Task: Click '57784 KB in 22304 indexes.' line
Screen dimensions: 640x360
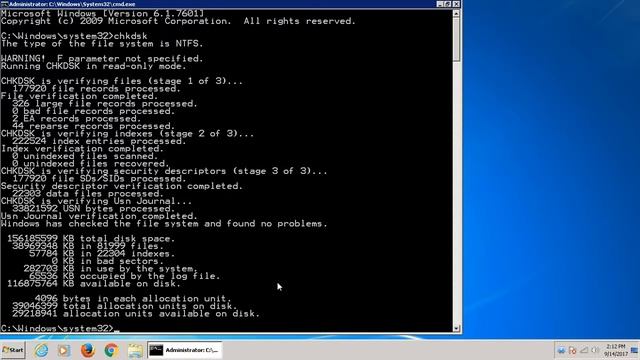Action: point(102,254)
